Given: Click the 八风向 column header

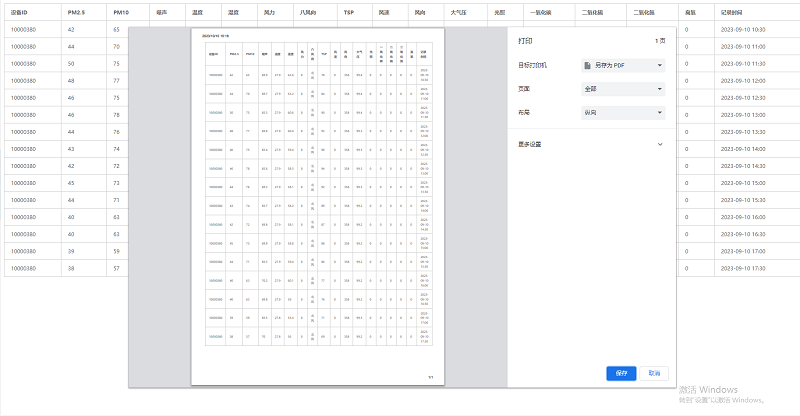Looking at the screenshot, I should coord(307,13).
